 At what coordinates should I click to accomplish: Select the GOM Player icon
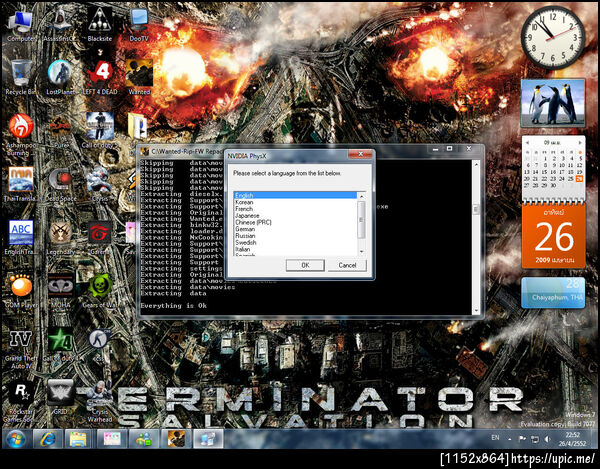(x=21, y=291)
